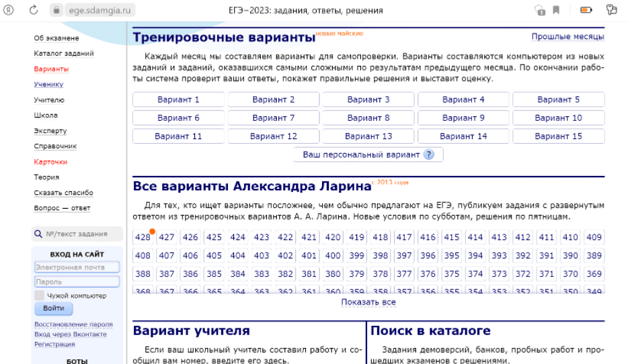Click the 'Восстановление пароля' link
Viewport: 628px width, 364px height.
(x=74, y=324)
